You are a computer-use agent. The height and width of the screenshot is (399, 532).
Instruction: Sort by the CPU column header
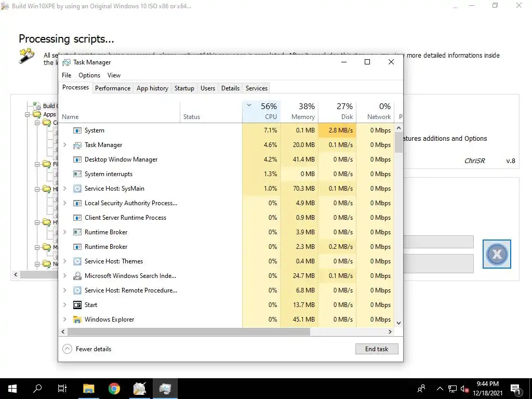click(261, 111)
